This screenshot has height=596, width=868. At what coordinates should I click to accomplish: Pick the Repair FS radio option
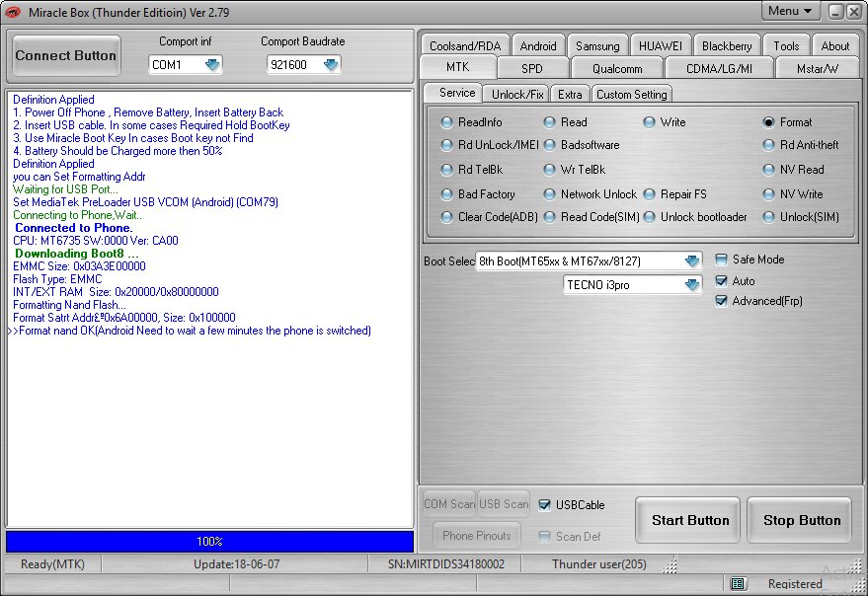pyautogui.click(x=650, y=194)
